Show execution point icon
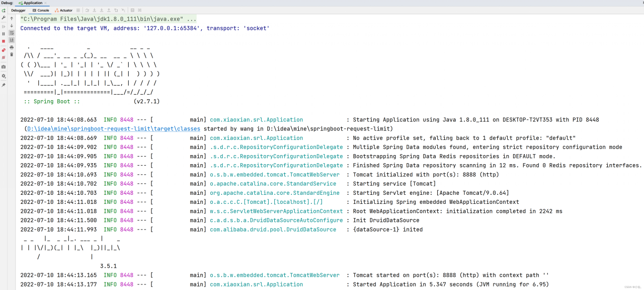 [x=78, y=10]
